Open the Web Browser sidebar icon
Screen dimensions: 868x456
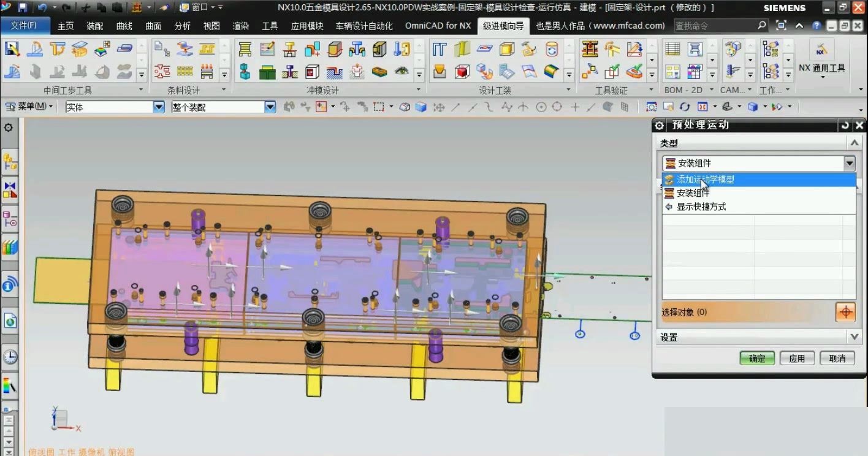click(10, 321)
